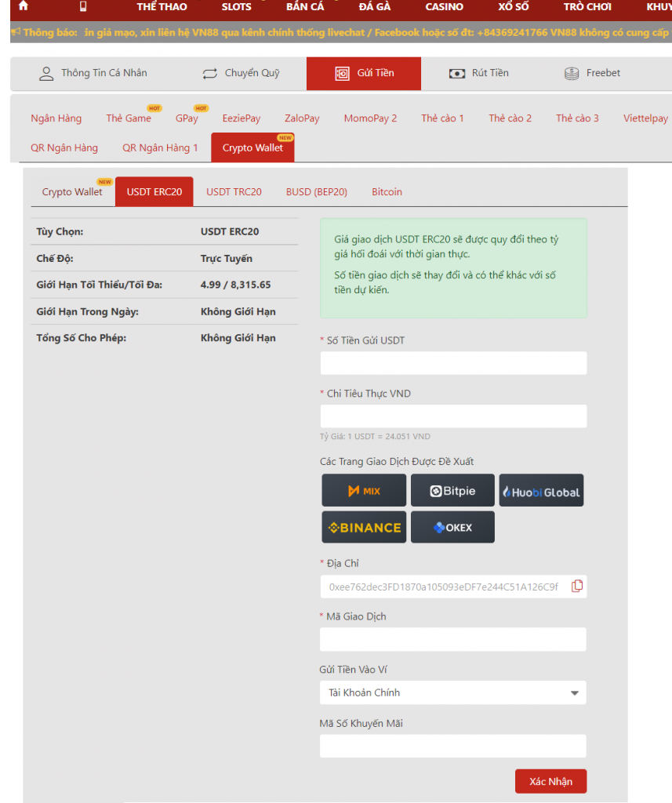This screenshot has width=672, height=803.
Task: Open ĐÁ GÀ menu
Action: [374, 6]
